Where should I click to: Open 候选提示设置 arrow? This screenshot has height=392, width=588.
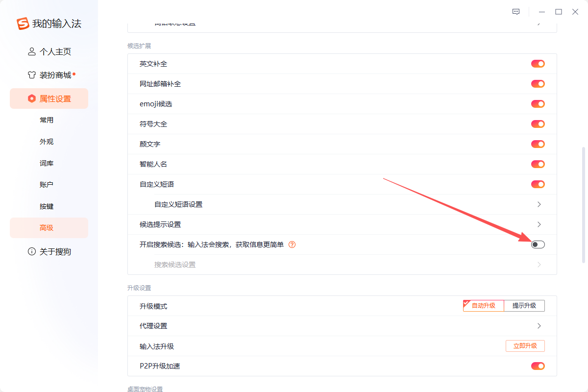coord(539,224)
